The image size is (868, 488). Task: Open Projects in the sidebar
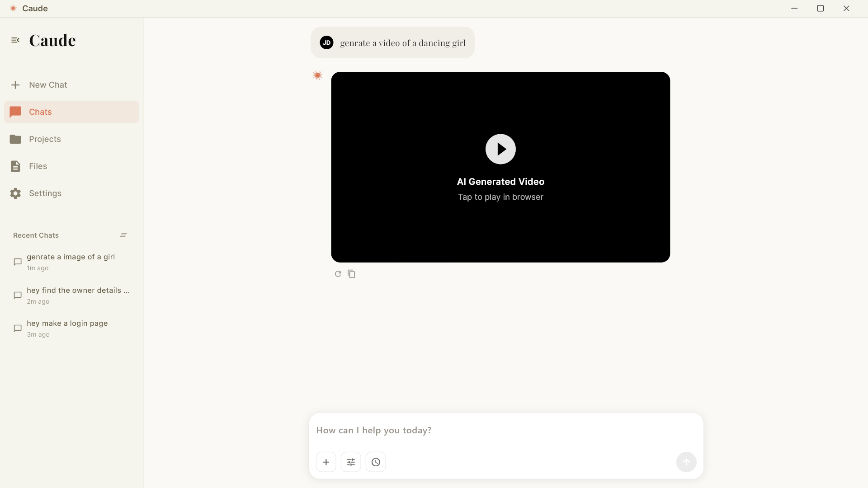[44, 139]
